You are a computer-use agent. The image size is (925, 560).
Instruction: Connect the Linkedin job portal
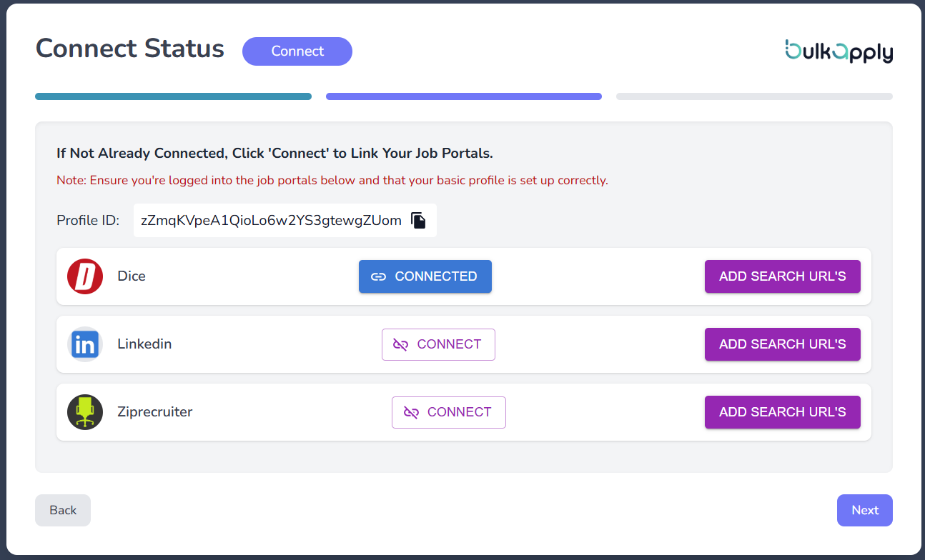[438, 344]
